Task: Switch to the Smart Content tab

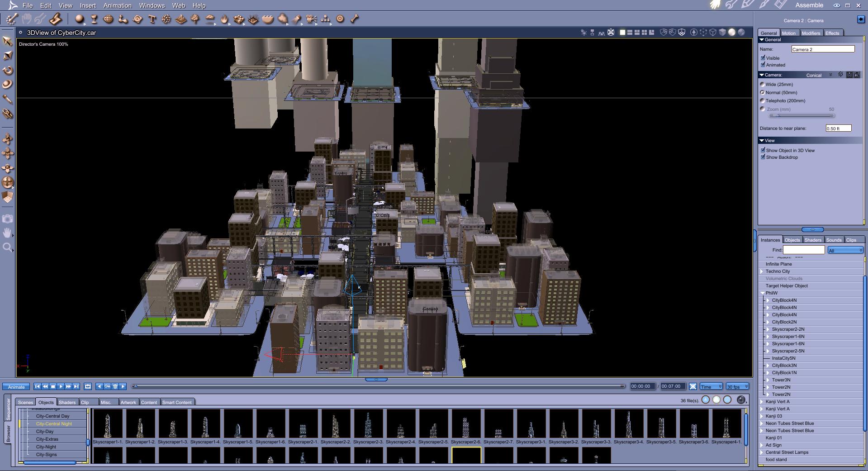Action: coord(177,402)
